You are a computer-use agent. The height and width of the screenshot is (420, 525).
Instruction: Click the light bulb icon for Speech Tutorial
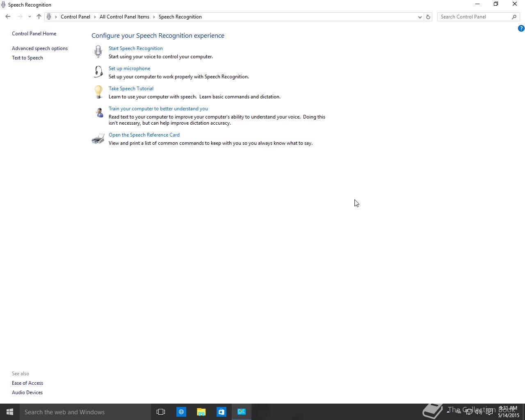pyautogui.click(x=98, y=92)
